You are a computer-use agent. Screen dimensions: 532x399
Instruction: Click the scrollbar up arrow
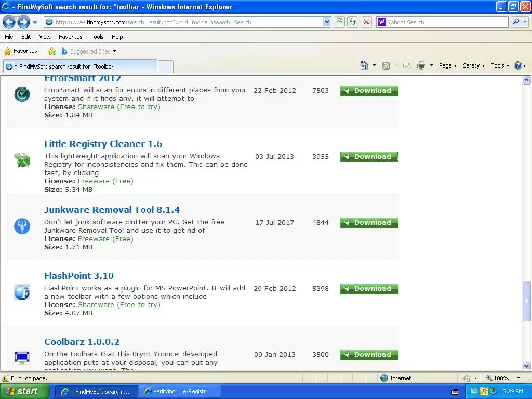click(527, 81)
